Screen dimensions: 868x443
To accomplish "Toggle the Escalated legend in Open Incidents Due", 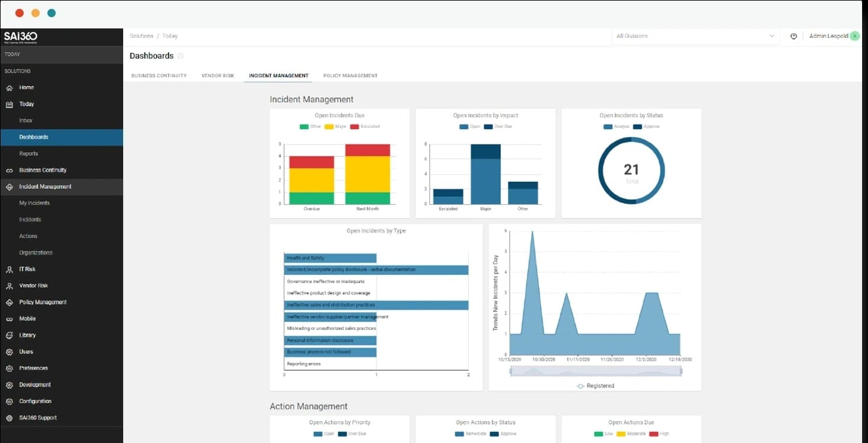I will point(365,127).
